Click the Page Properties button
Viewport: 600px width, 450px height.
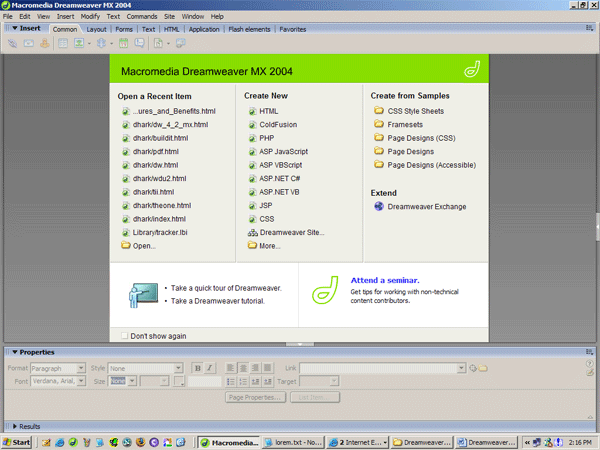pos(255,397)
